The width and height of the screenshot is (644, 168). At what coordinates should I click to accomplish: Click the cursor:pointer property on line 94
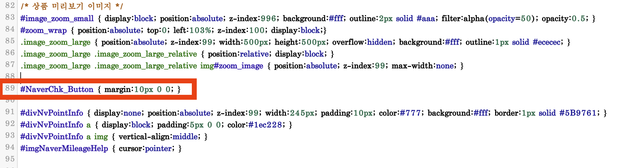(145, 148)
